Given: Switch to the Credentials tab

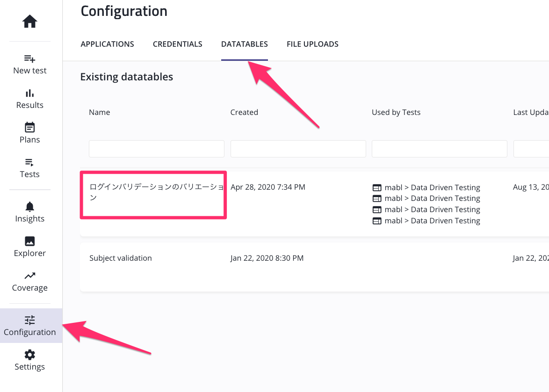Looking at the screenshot, I should (177, 44).
